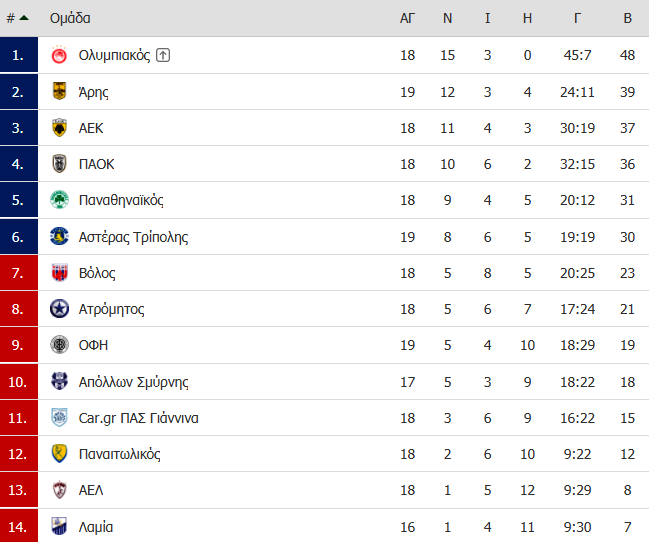Viewport: 649px width, 542px height.
Task: Sort by points column Β header
Action: point(627,18)
